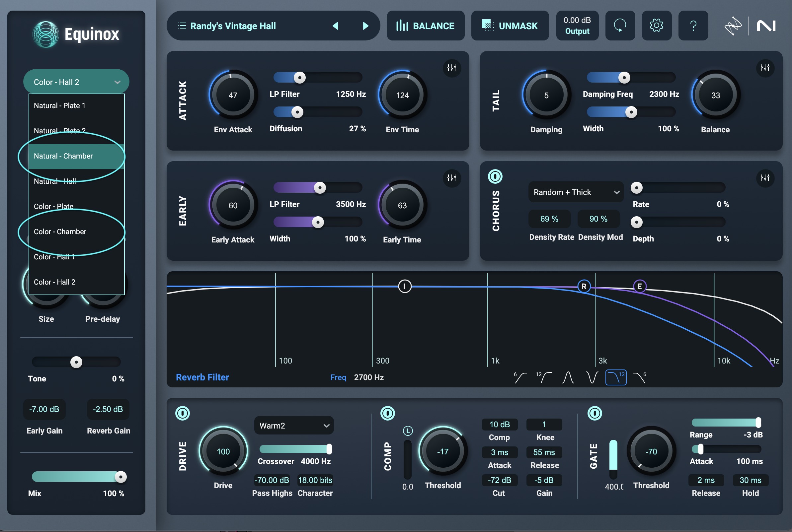Open advanced settings in the Early panel
Viewport: 792px width, 532px height.
pos(451,177)
